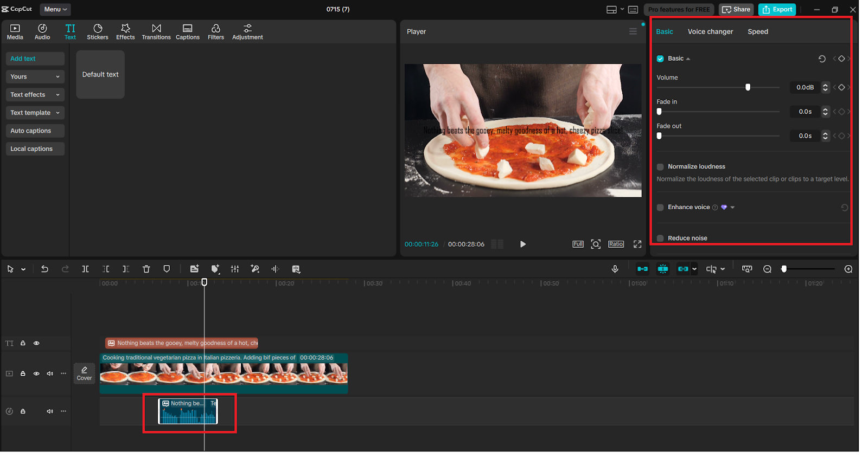Toggle the Basic checkbox in audio panel
The width and height of the screenshot is (868, 458).
[x=660, y=59]
